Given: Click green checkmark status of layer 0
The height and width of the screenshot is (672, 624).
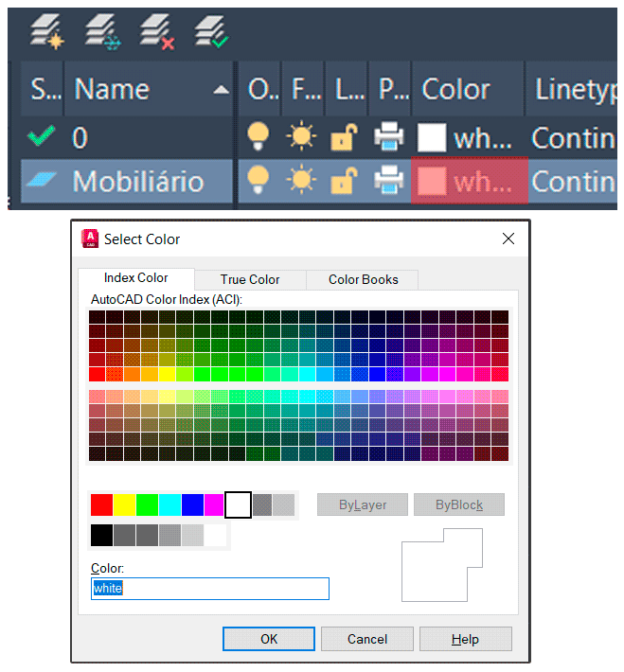Looking at the screenshot, I should coord(41,136).
